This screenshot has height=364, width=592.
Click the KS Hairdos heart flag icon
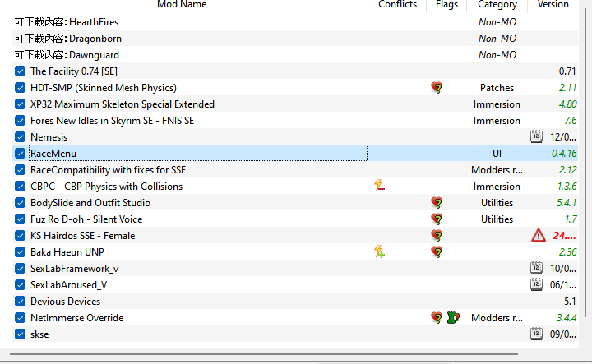pyautogui.click(x=437, y=236)
